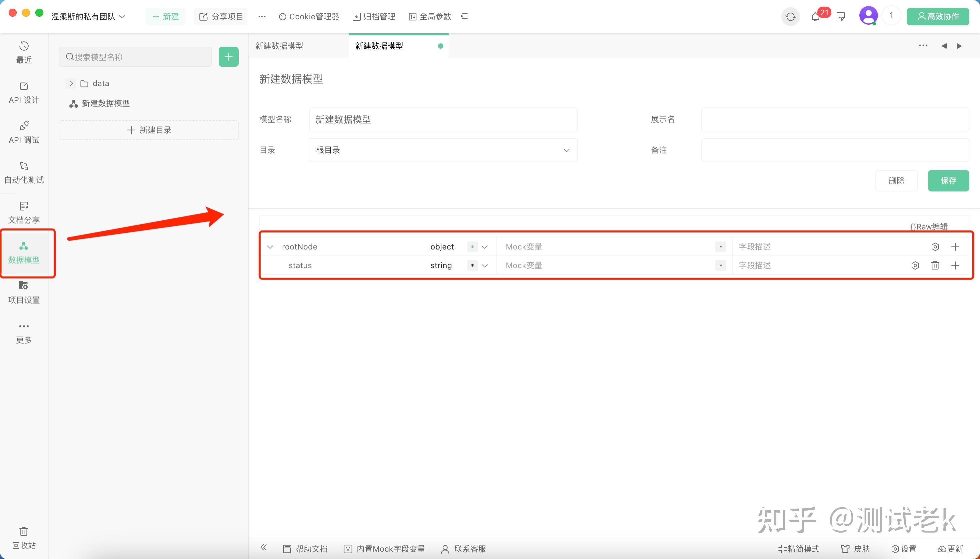Open rootNode field settings gear

coord(935,247)
